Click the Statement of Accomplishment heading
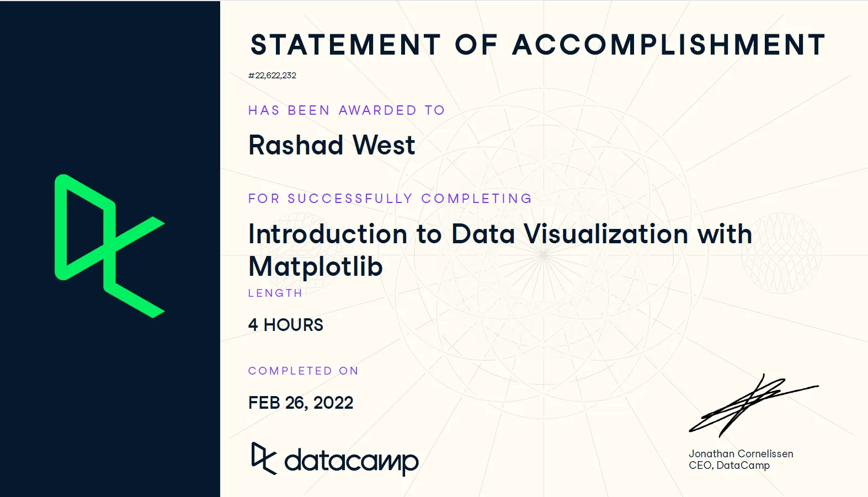This screenshot has height=497, width=868. pyautogui.click(x=538, y=45)
